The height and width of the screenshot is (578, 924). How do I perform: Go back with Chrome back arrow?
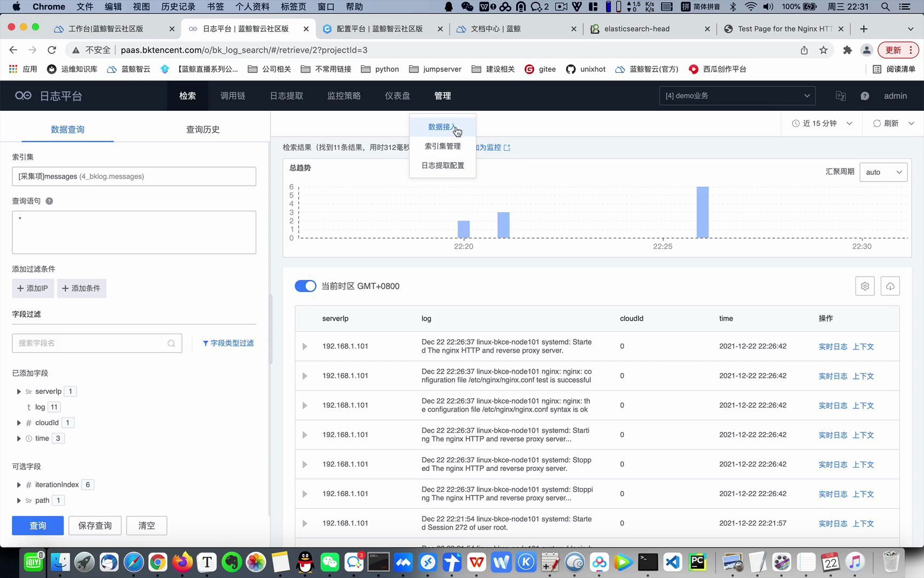click(x=13, y=50)
